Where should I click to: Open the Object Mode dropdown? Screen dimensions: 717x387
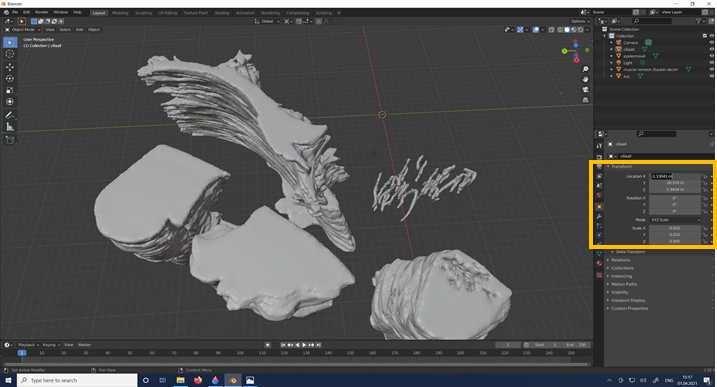[x=22, y=29]
